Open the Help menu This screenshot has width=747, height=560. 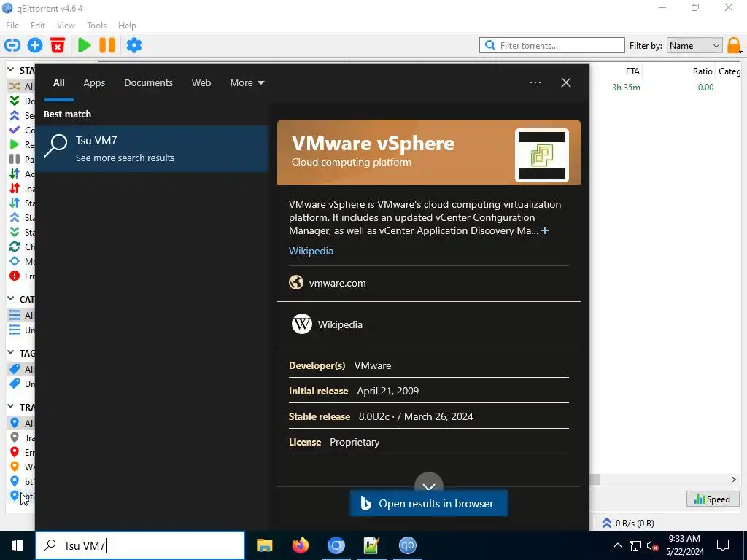(127, 26)
